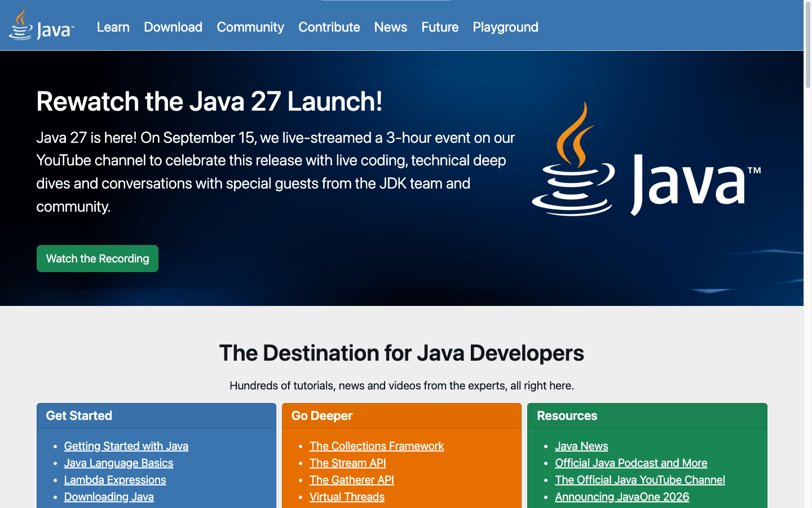
Task: Visit The Official Java YouTube Channel link
Action: (640, 480)
